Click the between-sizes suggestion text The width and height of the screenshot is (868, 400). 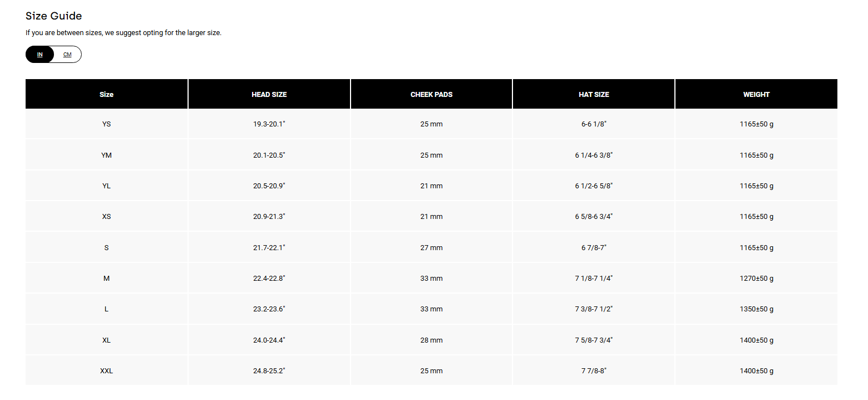point(124,33)
